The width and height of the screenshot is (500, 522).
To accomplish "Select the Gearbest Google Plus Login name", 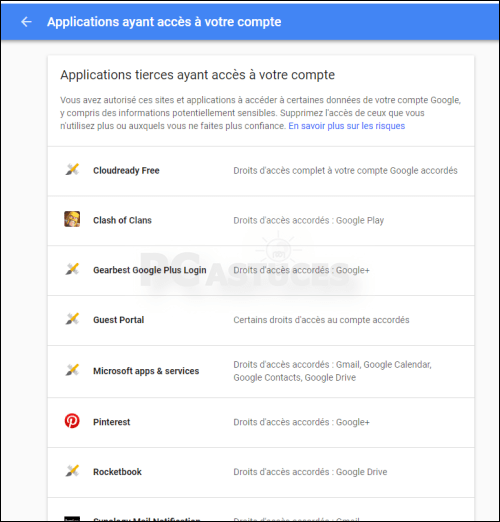I will 150,270.
